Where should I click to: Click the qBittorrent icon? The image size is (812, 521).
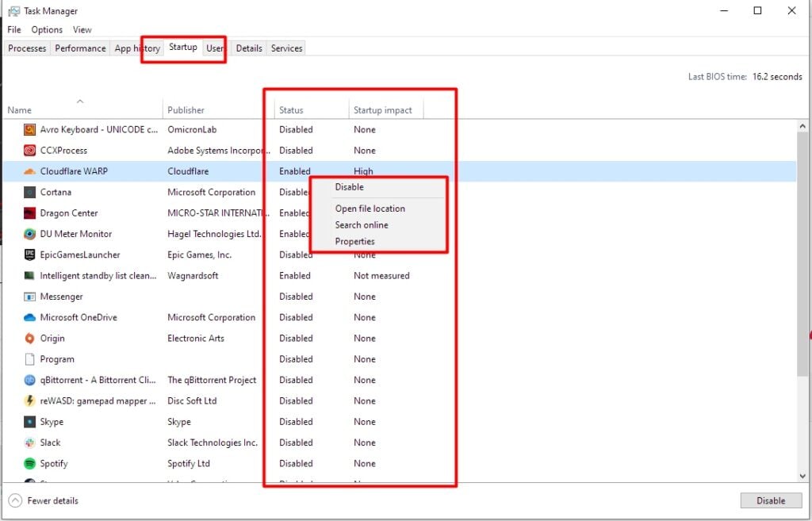pos(30,380)
